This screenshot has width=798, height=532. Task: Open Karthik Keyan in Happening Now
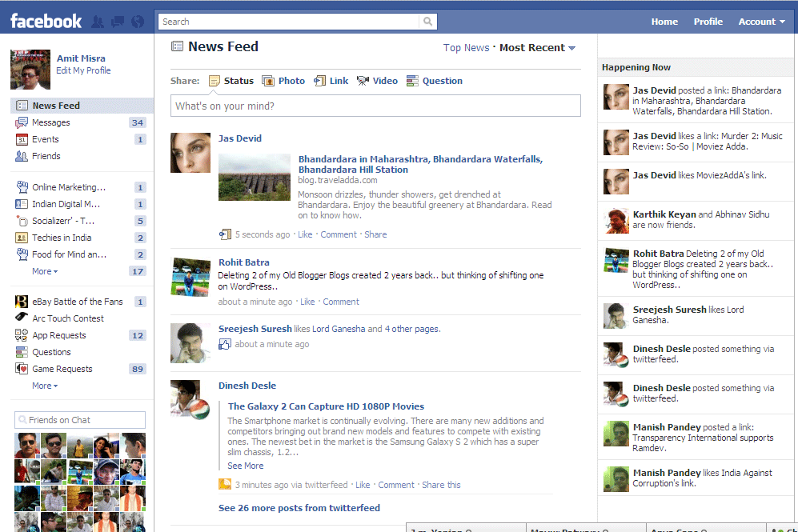click(664, 214)
